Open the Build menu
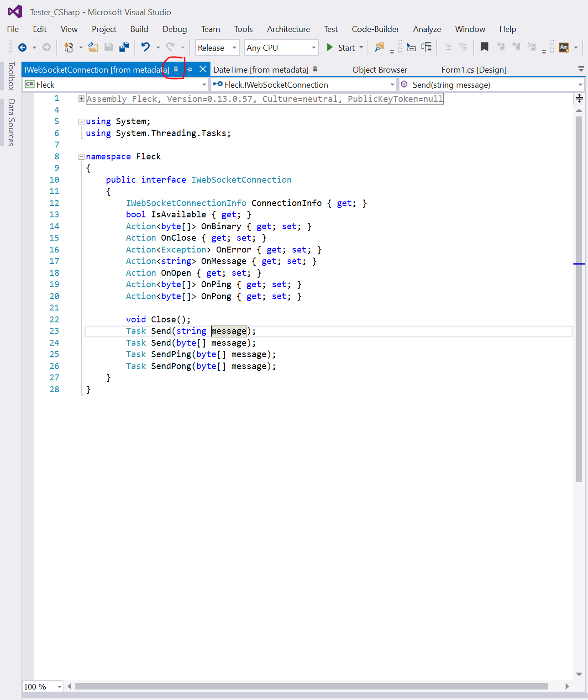This screenshot has height=700, width=588. click(139, 29)
